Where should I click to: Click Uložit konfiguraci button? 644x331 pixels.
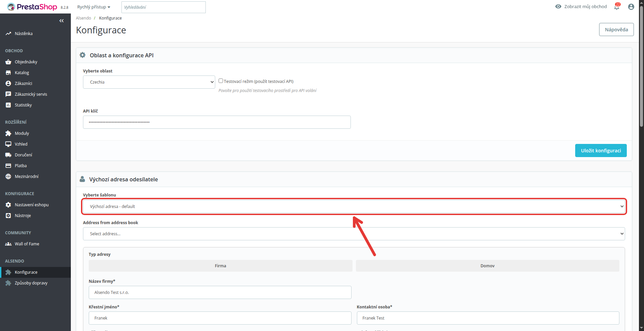601,151
